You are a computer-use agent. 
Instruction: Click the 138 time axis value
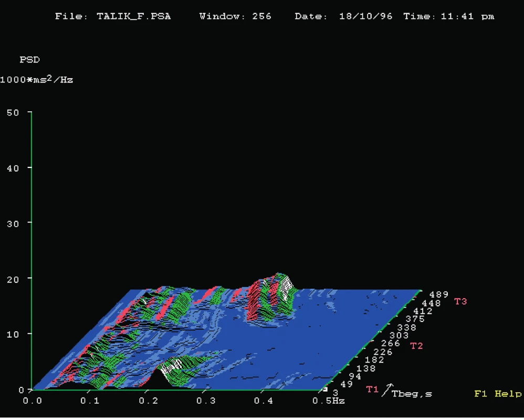tap(366, 369)
